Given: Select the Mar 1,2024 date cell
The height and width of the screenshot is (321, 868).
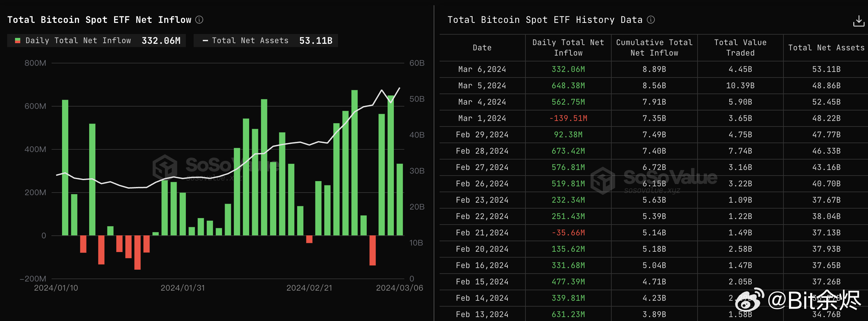Looking at the screenshot, I should 482,119.
